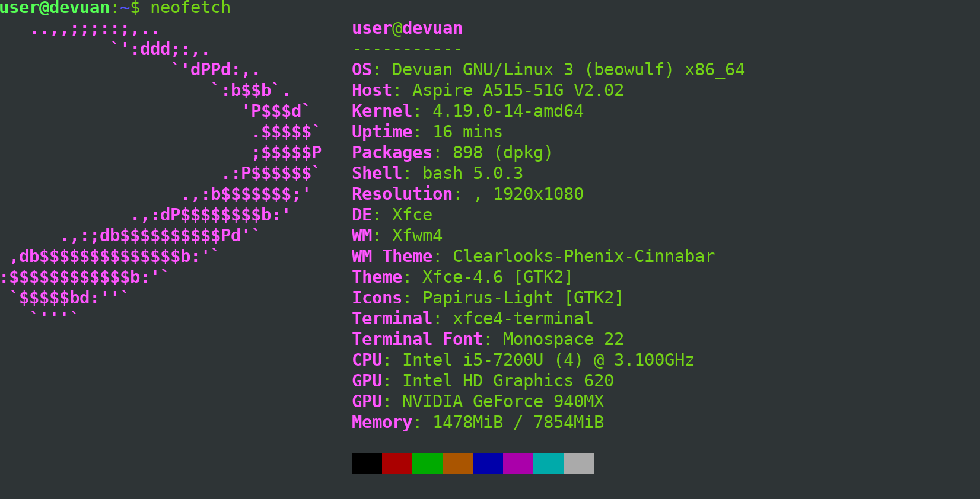
Task: Click the Kernel version 4.19.0-14-amd64
Action: pyautogui.click(x=508, y=111)
